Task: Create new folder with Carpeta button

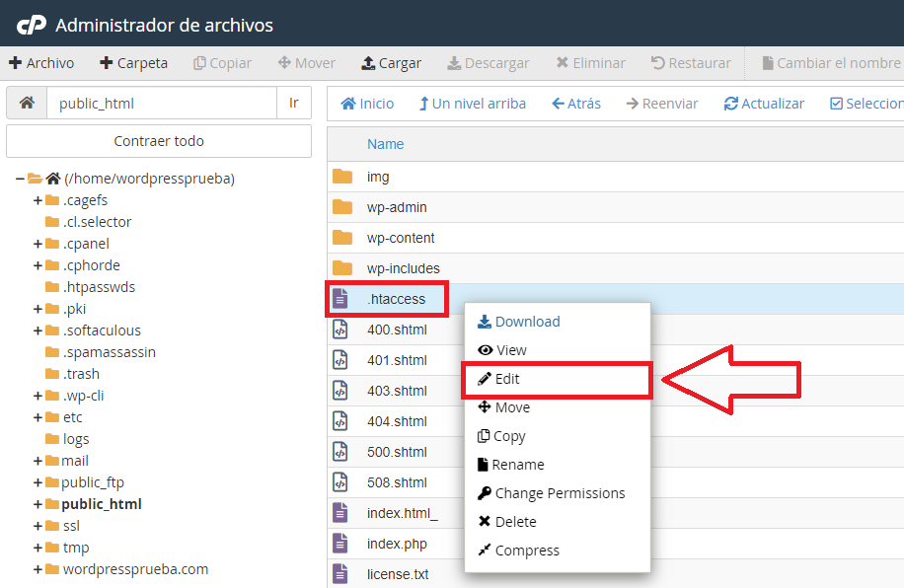Action: 133,63
